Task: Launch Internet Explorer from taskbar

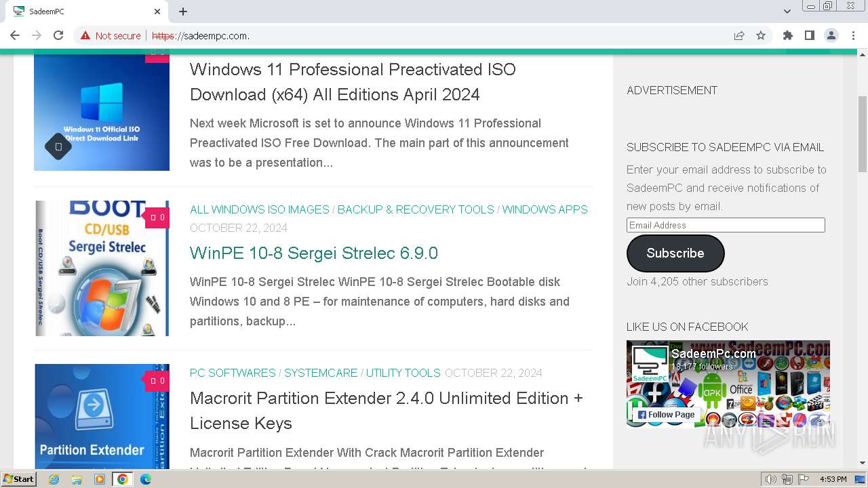Action: (54, 479)
